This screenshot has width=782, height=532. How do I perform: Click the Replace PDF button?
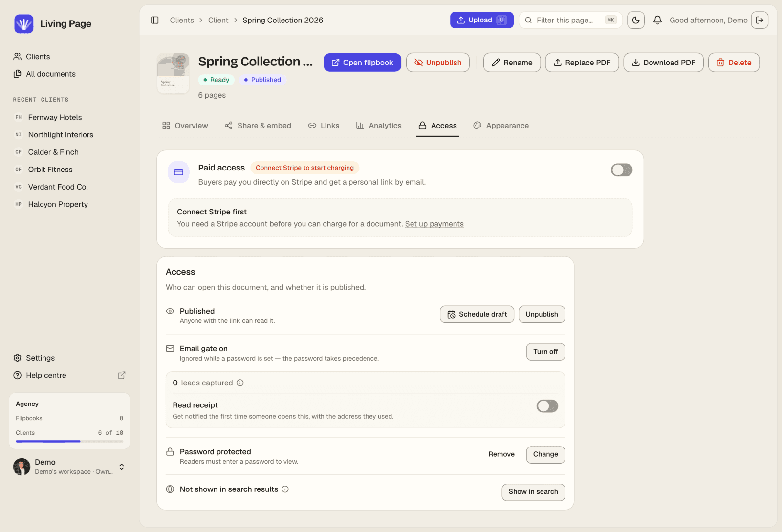(582, 63)
